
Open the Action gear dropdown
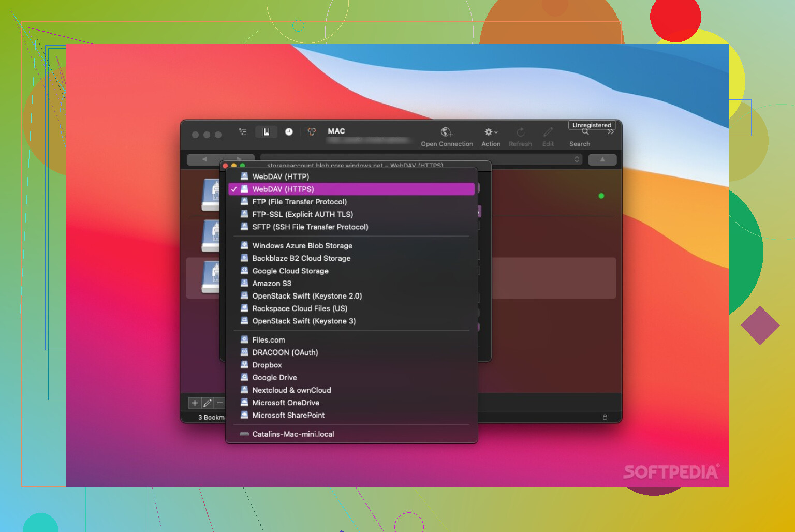(490, 132)
